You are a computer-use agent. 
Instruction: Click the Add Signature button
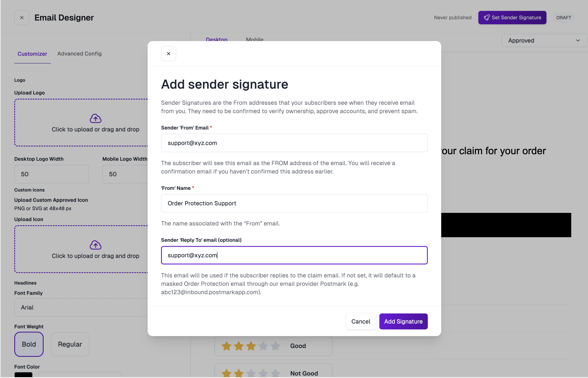pos(403,321)
